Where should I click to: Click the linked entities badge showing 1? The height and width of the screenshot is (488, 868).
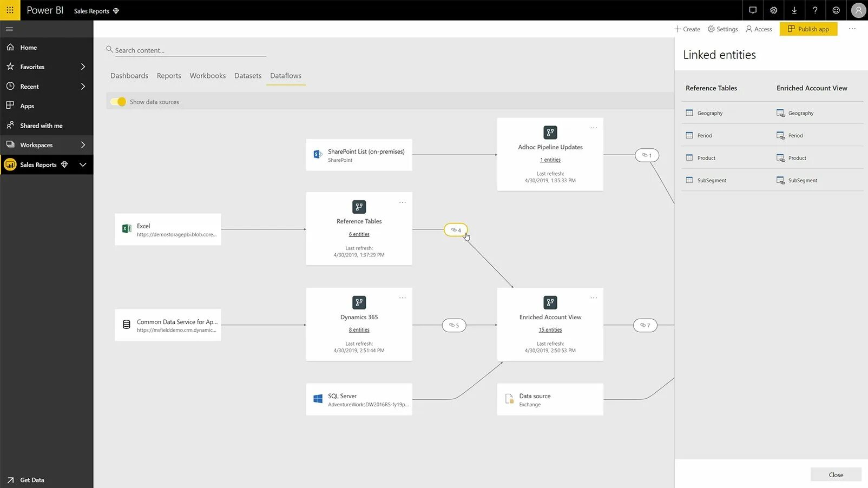click(647, 155)
